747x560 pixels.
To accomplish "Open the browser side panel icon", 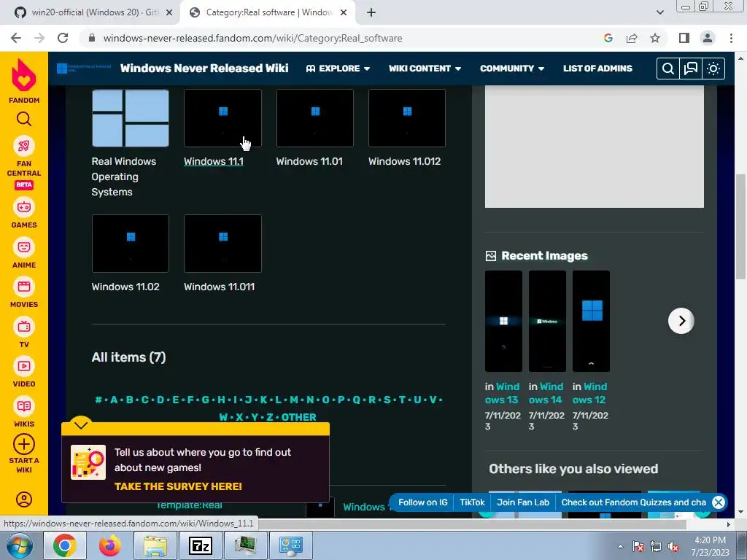I will [684, 38].
